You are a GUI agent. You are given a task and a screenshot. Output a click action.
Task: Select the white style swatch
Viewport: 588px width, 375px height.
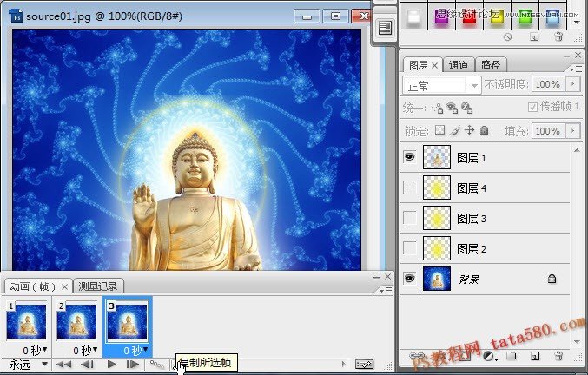coord(414,16)
